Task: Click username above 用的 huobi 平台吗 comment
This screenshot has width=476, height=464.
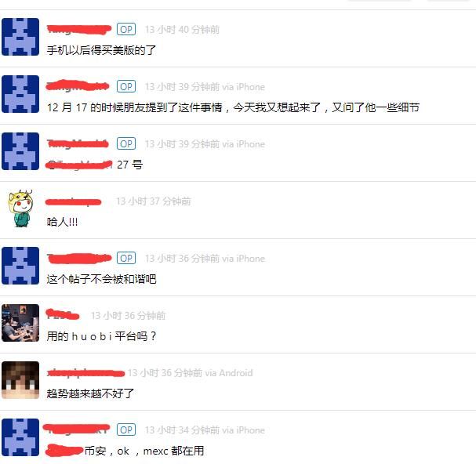Action: pos(63,314)
